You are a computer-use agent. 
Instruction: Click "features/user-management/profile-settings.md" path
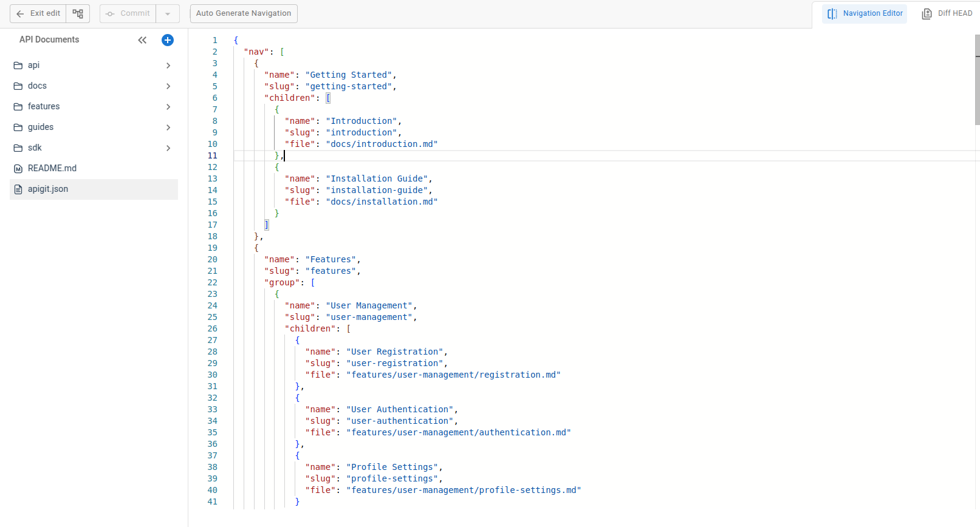point(464,490)
